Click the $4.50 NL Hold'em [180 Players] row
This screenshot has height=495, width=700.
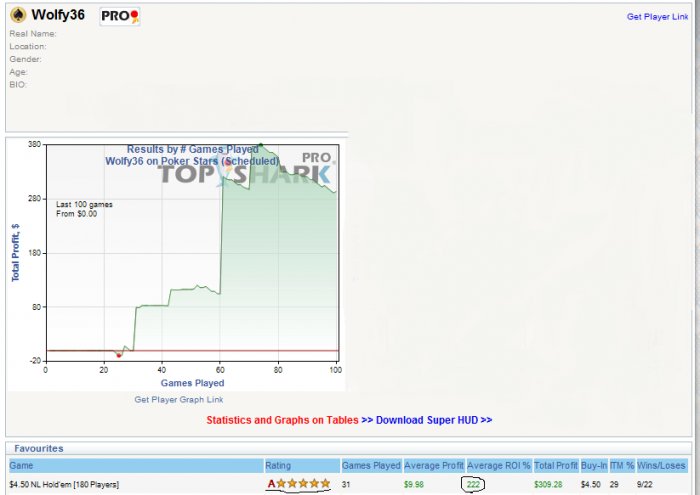coord(348,484)
